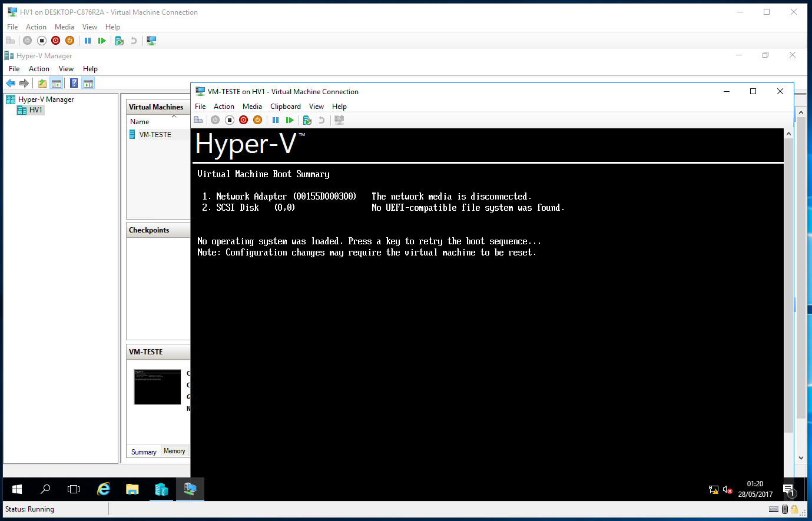
Task: Click the VM-TESTE summary thumbnail preview
Action: coord(157,387)
